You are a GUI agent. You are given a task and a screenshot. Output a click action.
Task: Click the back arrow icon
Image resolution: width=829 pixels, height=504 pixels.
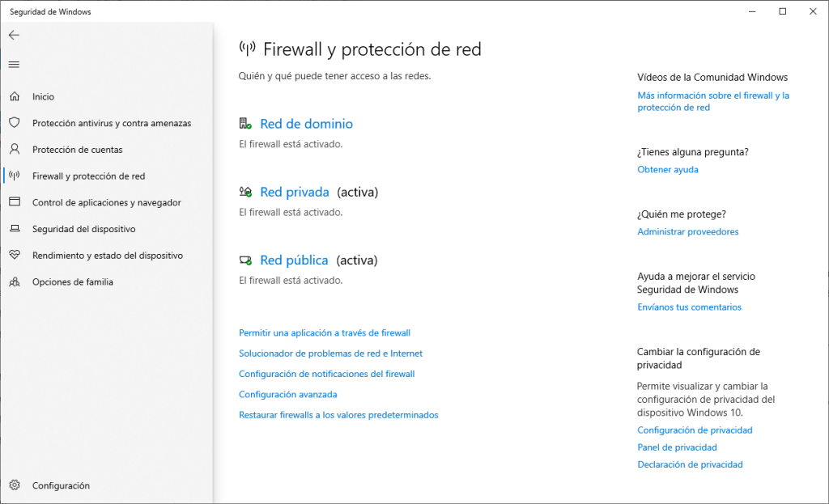[x=14, y=36]
